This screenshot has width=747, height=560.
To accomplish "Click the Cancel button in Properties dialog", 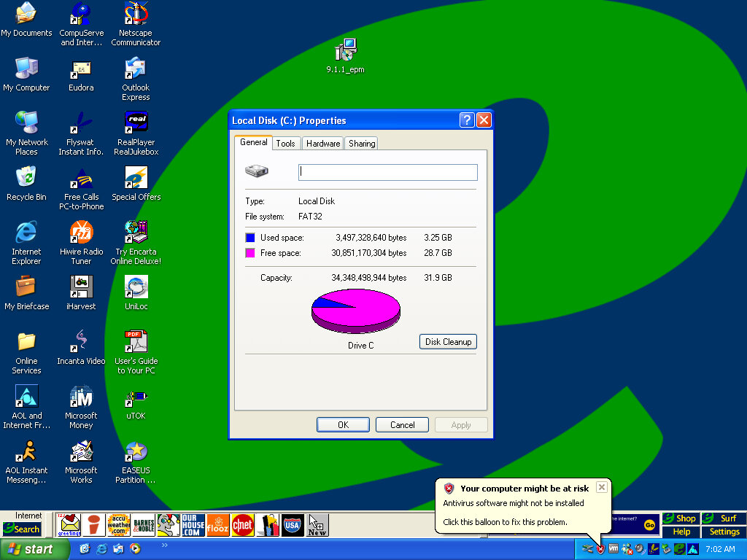I will click(x=402, y=425).
